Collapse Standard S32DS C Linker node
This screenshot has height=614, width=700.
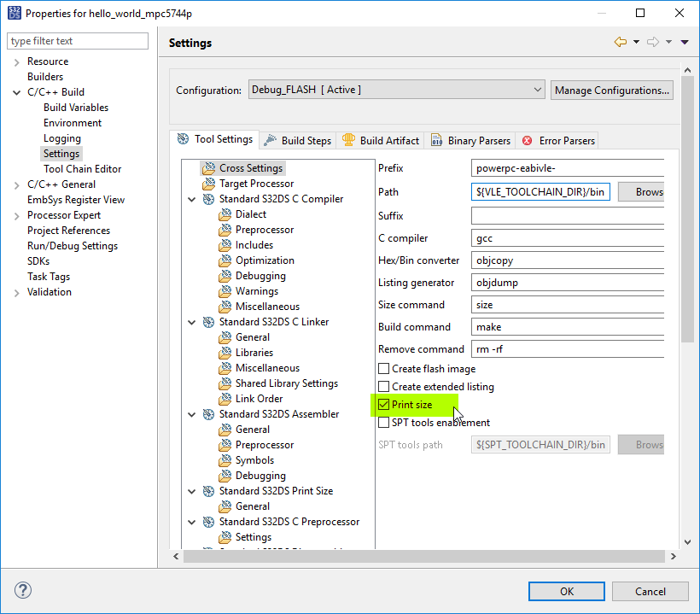click(x=192, y=323)
